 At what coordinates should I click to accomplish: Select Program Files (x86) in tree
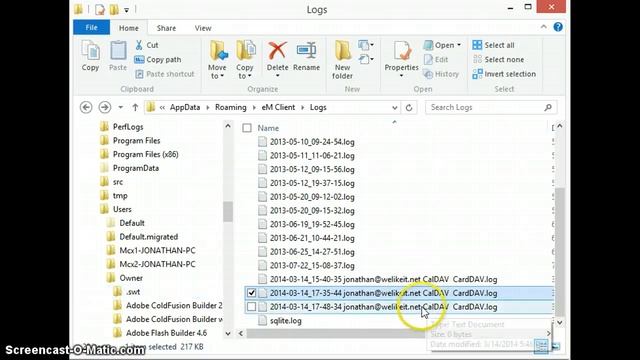[x=145, y=154]
